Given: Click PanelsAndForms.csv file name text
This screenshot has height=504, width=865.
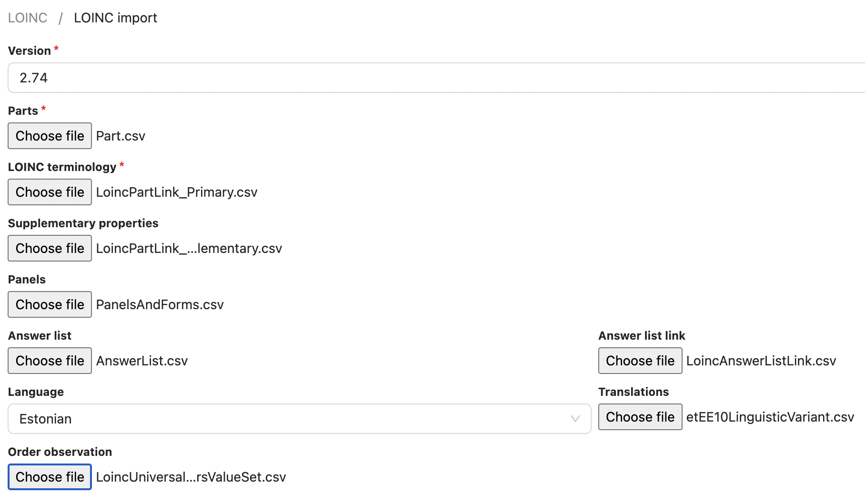Looking at the screenshot, I should 160,304.
